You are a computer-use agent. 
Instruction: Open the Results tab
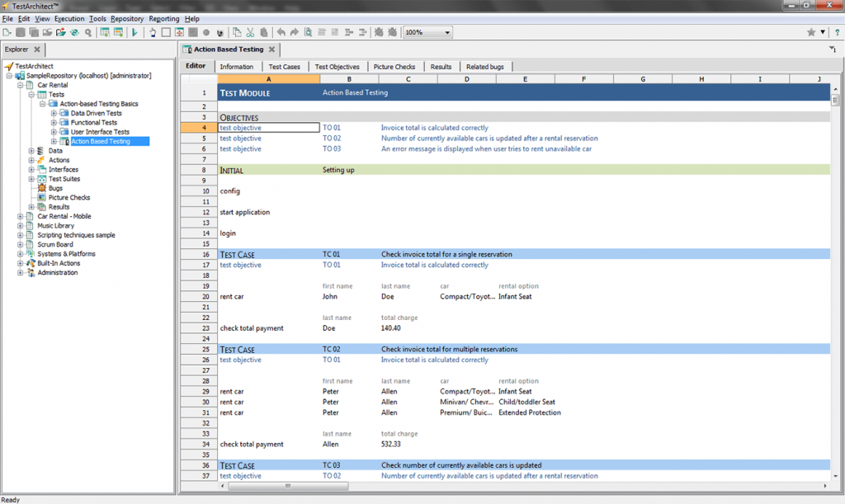point(441,67)
